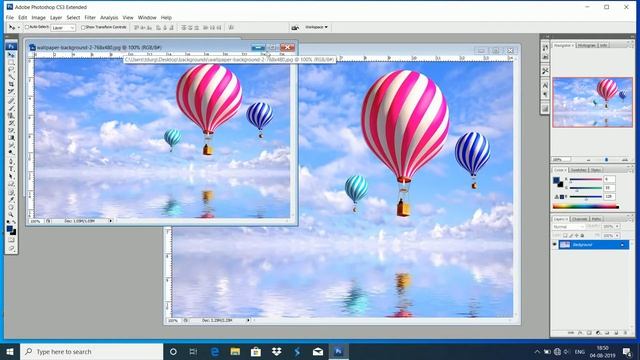
Task: Toggle Lock position in Layers panel
Action: 577,235
